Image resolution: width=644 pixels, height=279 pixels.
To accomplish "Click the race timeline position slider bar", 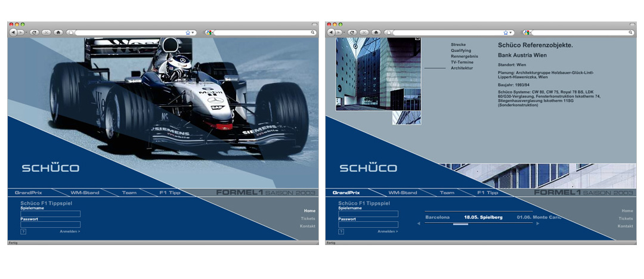I will tap(460, 224).
